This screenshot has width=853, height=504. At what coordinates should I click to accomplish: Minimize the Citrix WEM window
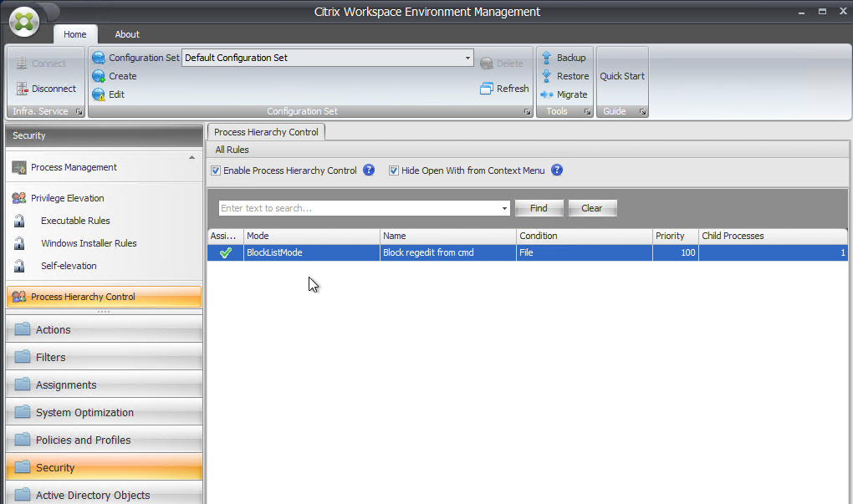(801, 12)
